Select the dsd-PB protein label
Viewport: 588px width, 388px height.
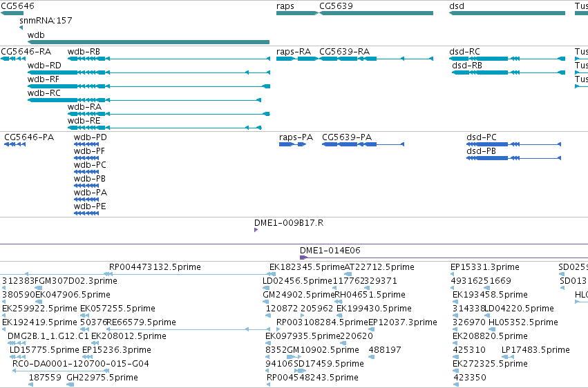click(x=481, y=151)
